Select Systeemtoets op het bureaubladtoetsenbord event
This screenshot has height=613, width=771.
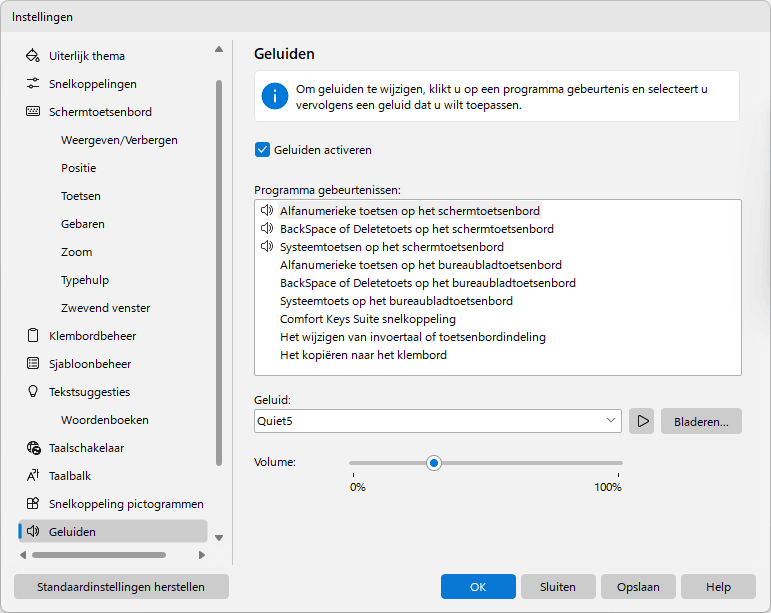(x=396, y=301)
